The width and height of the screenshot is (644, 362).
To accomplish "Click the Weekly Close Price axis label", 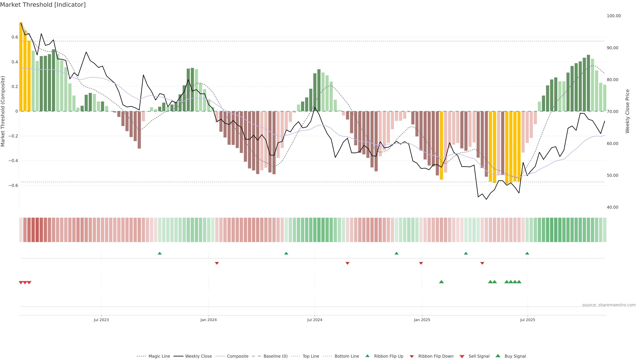I will pos(627,111).
